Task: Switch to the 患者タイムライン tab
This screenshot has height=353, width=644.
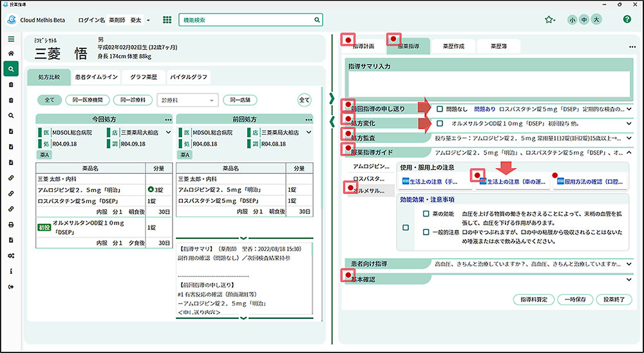Action: click(x=96, y=77)
